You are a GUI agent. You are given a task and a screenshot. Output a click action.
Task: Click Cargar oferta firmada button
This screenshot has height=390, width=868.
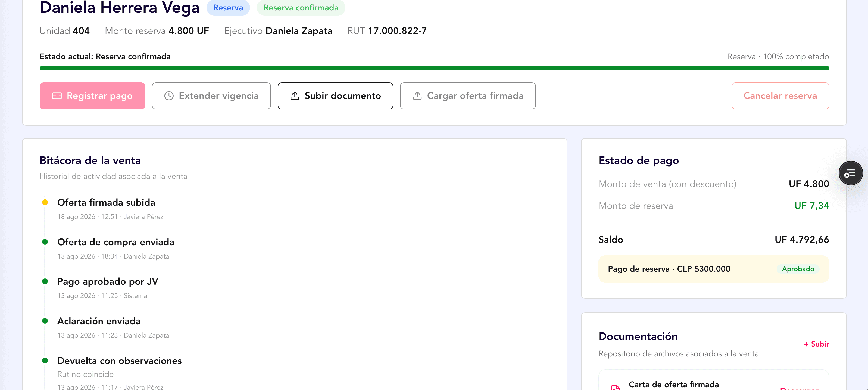pos(468,96)
